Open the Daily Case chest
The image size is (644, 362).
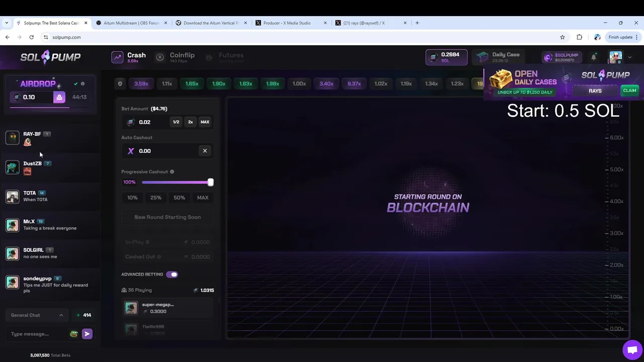pyautogui.click(x=498, y=57)
